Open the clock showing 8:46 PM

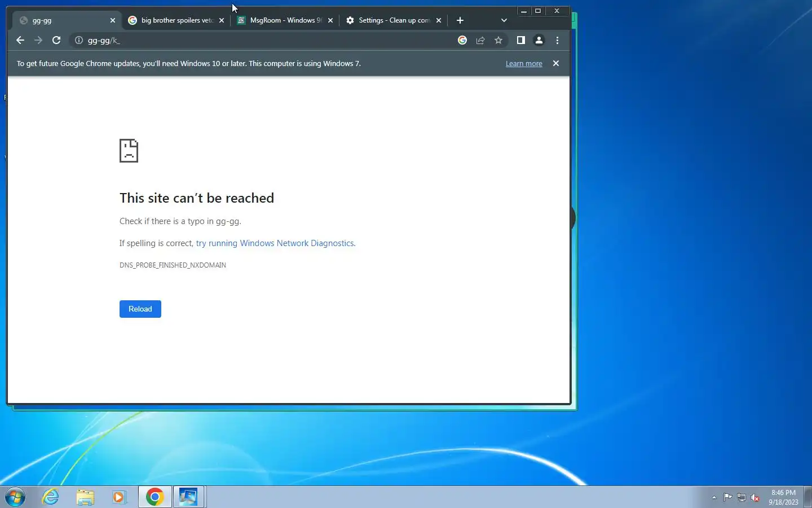pyautogui.click(x=783, y=497)
